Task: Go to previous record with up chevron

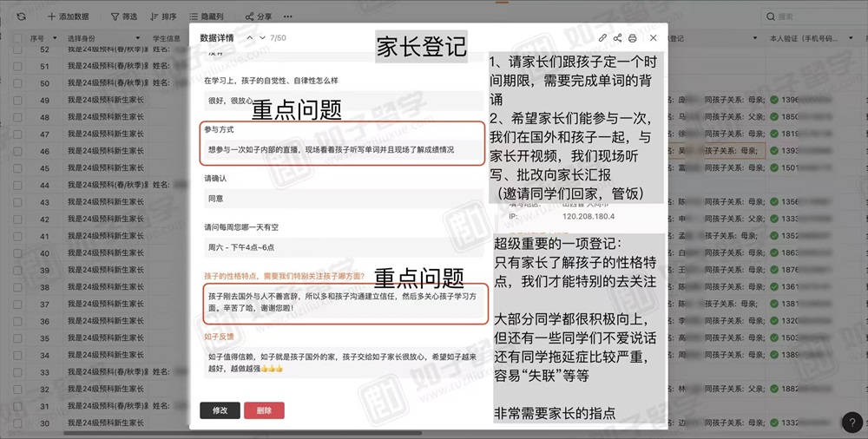Action: point(250,37)
